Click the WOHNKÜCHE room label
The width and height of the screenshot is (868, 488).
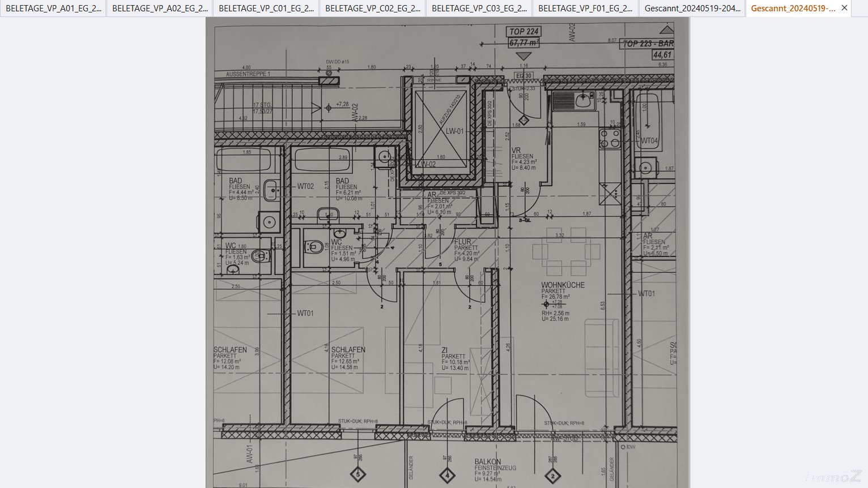[563, 285]
